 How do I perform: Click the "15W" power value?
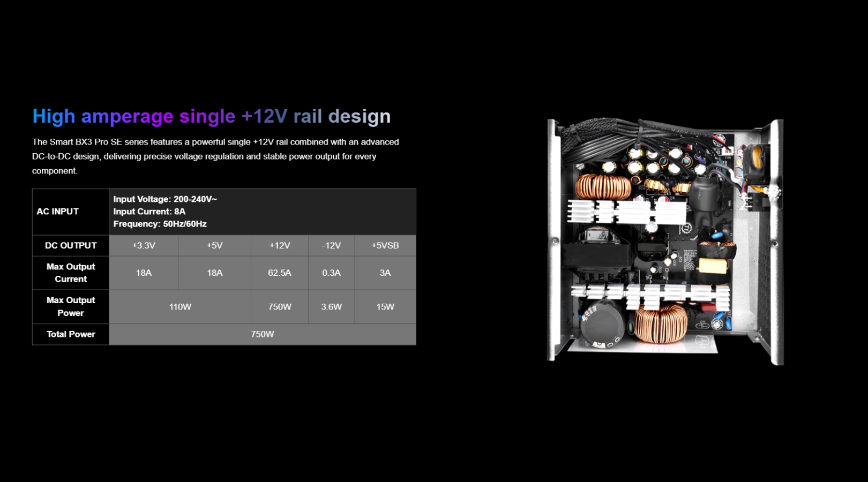coord(385,307)
